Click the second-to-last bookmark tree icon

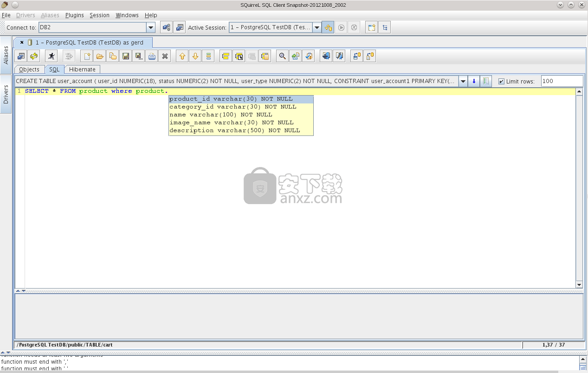pyautogui.click(x=357, y=56)
